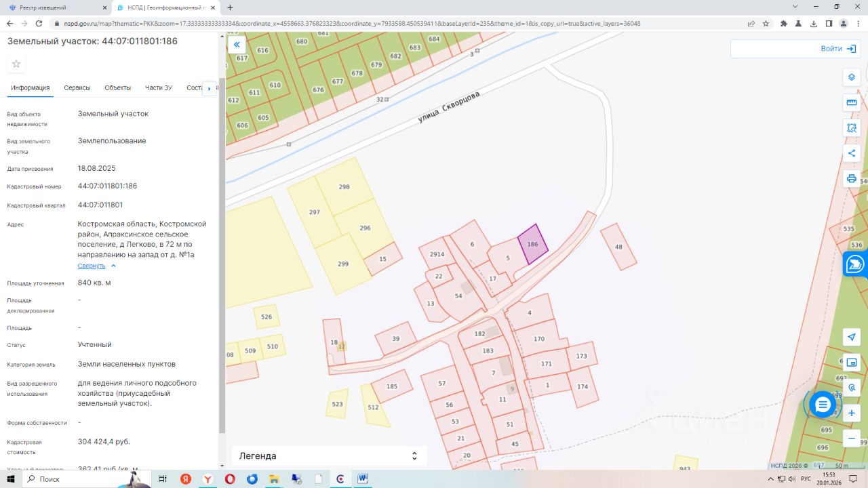Add land plot to favorites star
The height and width of the screenshot is (488, 868).
click(x=16, y=64)
